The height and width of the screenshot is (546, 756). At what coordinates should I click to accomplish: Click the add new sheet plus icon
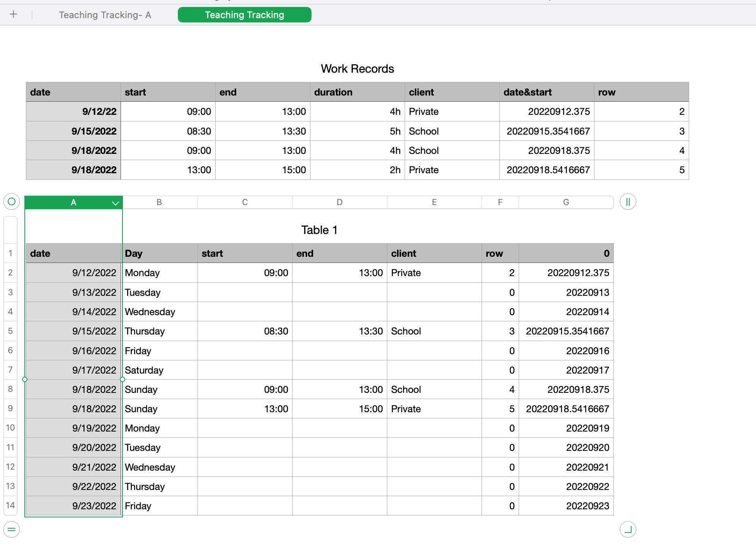[x=14, y=15]
